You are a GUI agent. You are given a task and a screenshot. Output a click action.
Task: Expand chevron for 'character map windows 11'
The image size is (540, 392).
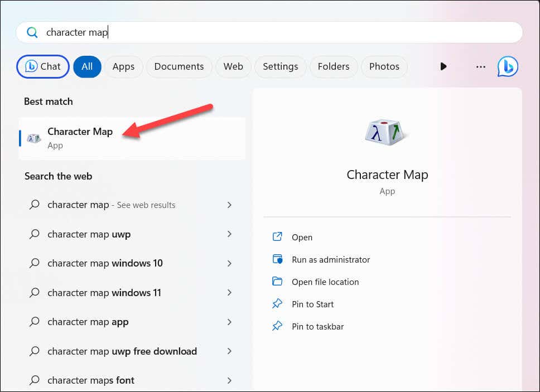pos(229,293)
